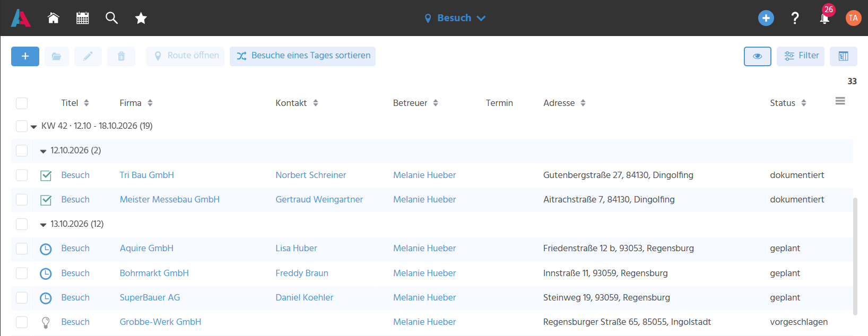Viewport: 868px width, 336px height.
Task: Open favorites star icon
Action: point(141,18)
